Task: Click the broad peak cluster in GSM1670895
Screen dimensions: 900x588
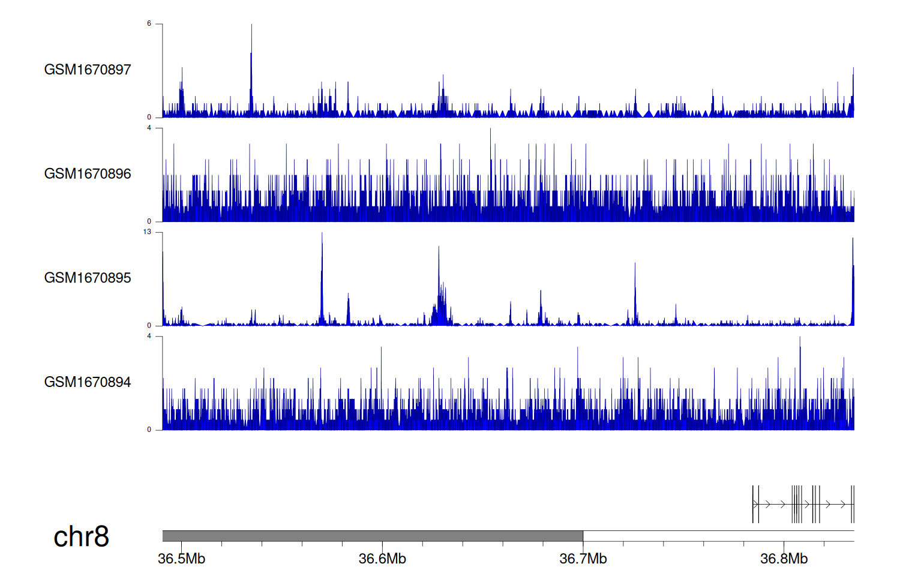Action: click(x=441, y=306)
